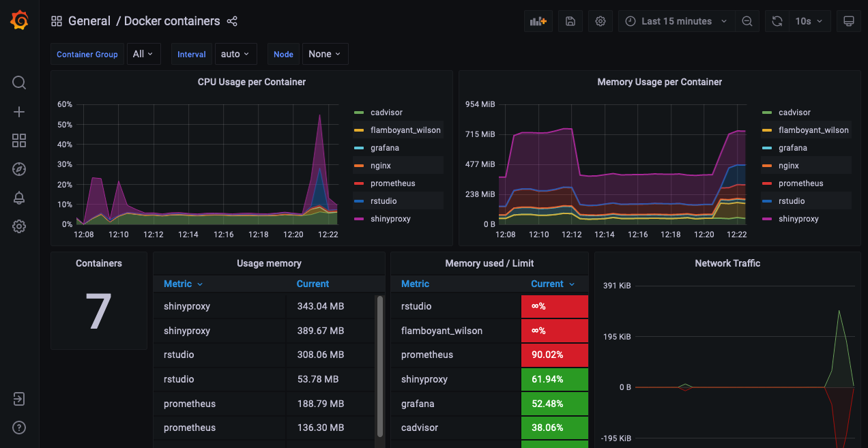
Task: Open the Last 15 minutes time picker
Action: (677, 21)
